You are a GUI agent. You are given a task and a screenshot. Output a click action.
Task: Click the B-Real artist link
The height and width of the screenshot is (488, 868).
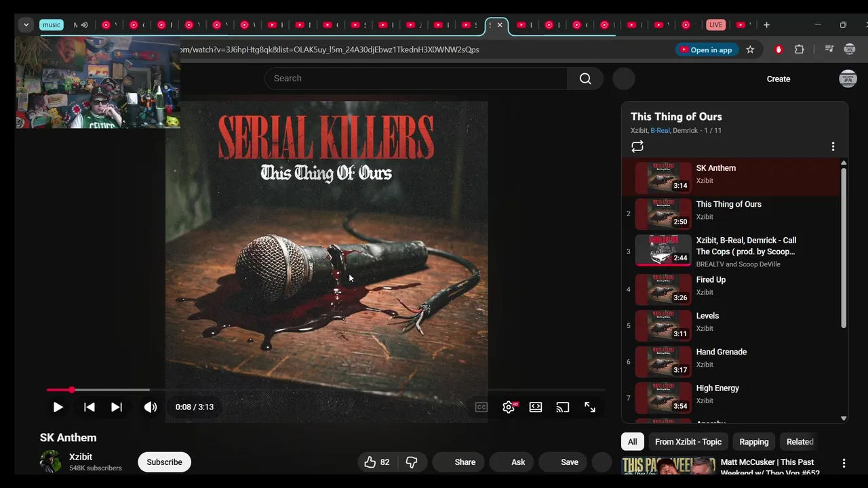[x=660, y=131]
